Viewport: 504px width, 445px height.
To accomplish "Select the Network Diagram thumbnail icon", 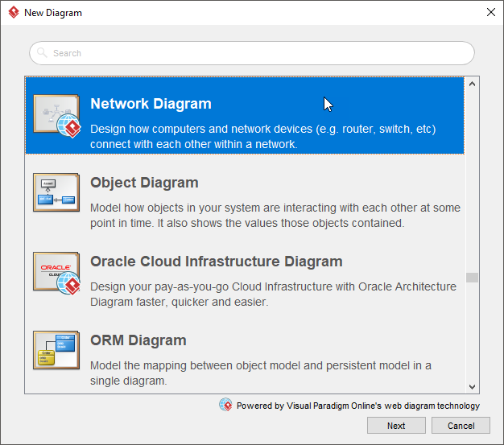I will [x=56, y=115].
